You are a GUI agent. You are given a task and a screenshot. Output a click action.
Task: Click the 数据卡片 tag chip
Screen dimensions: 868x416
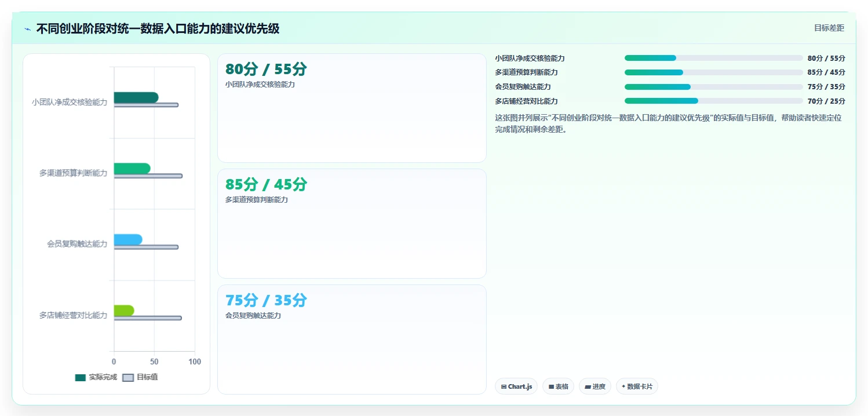[x=637, y=386]
